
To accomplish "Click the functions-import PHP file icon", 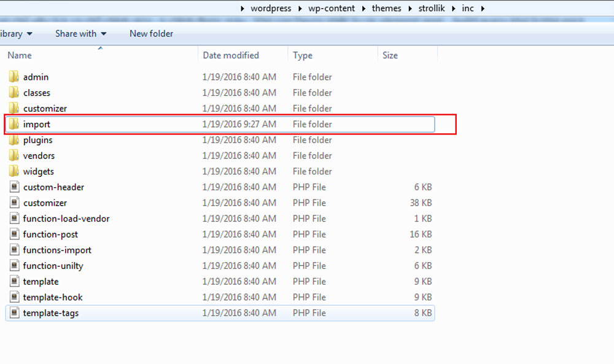I will pyautogui.click(x=15, y=250).
